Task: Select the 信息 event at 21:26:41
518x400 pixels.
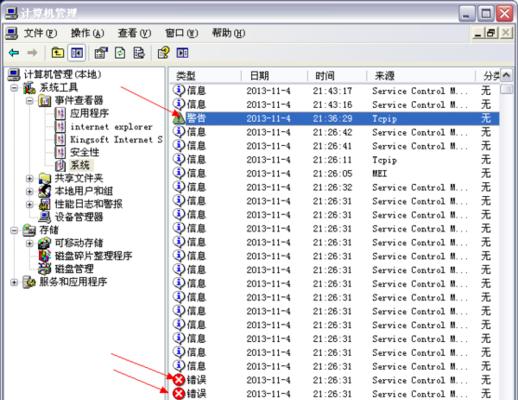Action: pos(336,146)
